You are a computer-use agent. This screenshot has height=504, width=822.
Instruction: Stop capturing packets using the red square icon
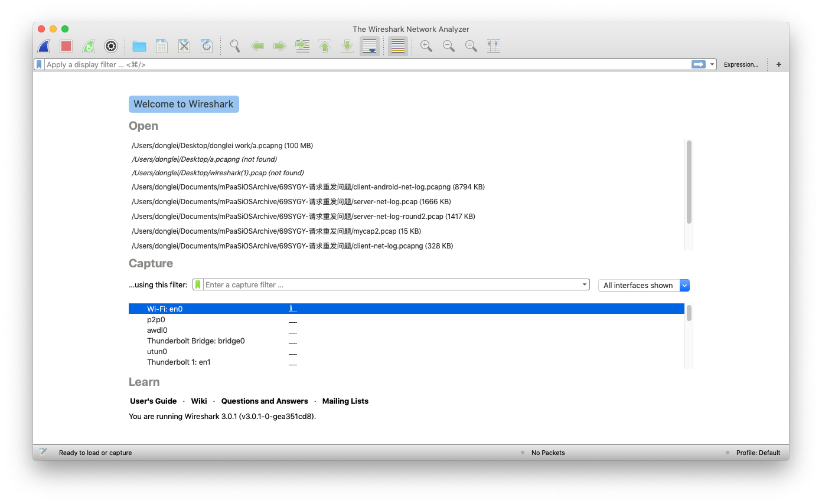pos(66,46)
